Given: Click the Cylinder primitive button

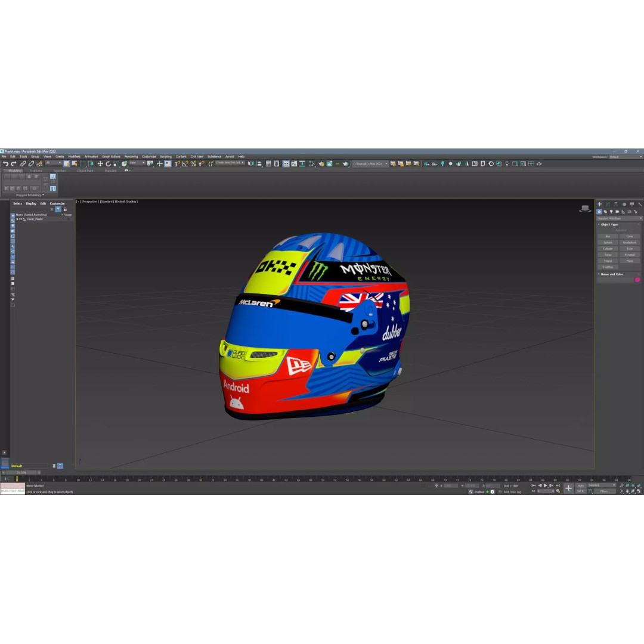Looking at the screenshot, I should pyautogui.click(x=608, y=249).
